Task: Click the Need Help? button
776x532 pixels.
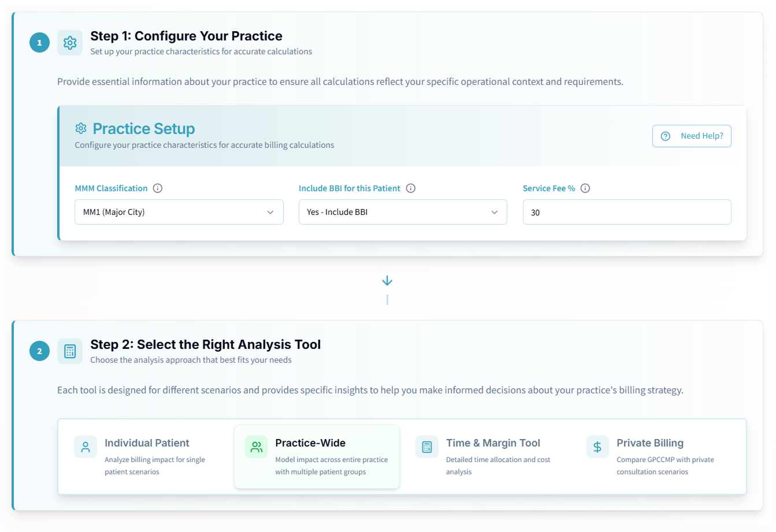Action: click(x=692, y=136)
